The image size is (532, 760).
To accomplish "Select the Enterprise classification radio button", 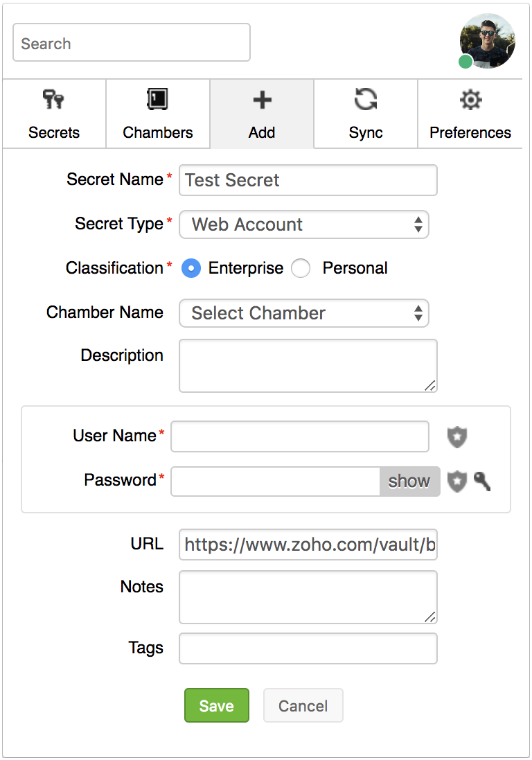I will click(191, 268).
